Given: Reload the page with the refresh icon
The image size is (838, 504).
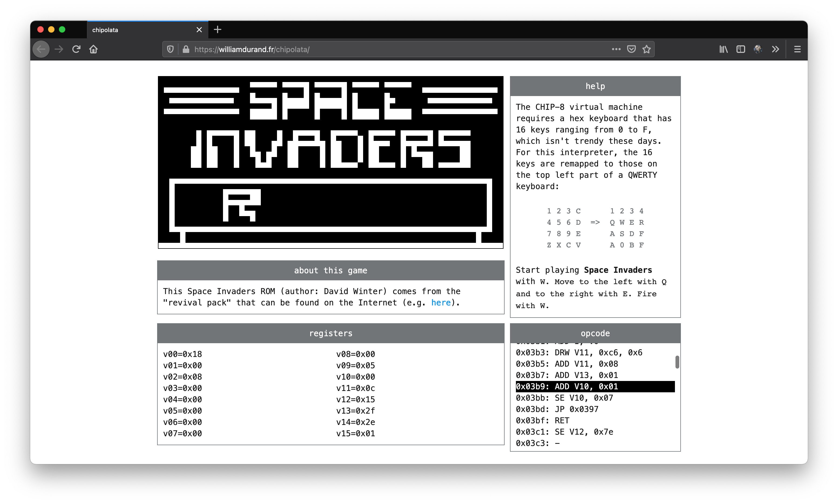Looking at the screenshot, I should click(76, 49).
